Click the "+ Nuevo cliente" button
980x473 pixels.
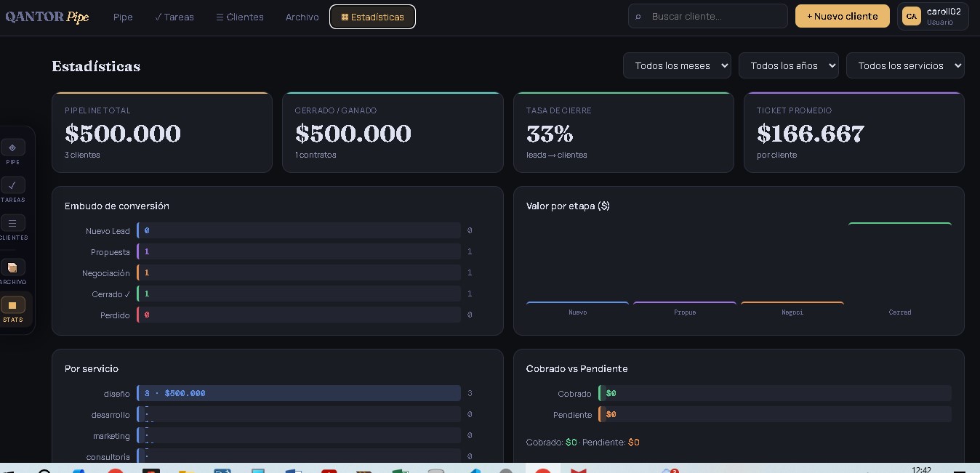[x=842, y=16]
